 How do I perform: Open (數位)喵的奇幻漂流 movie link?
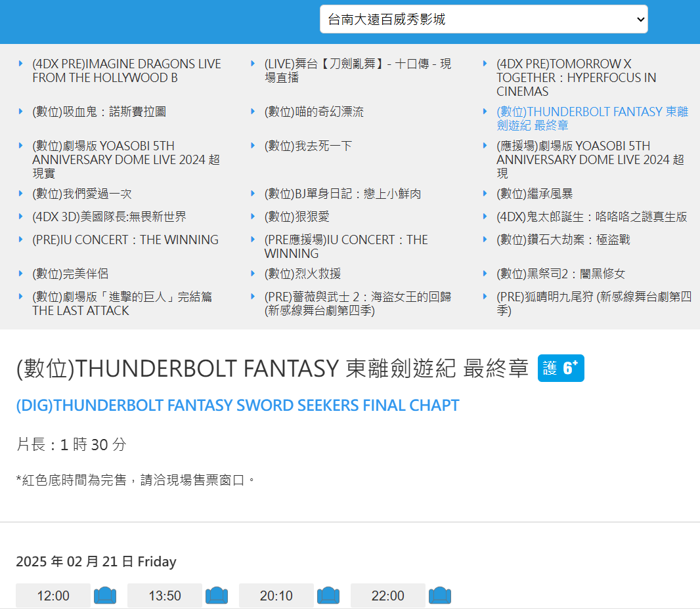(314, 112)
